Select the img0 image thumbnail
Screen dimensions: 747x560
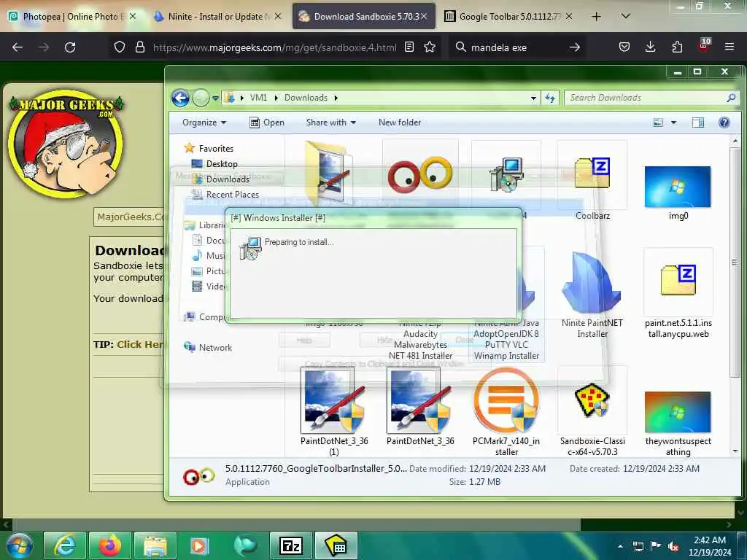tap(678, 192)
